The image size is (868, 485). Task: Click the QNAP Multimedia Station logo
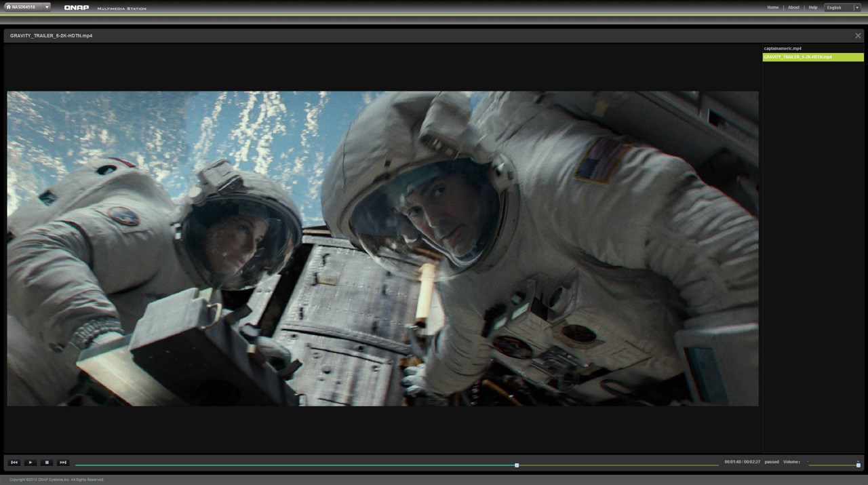point(105,8)
